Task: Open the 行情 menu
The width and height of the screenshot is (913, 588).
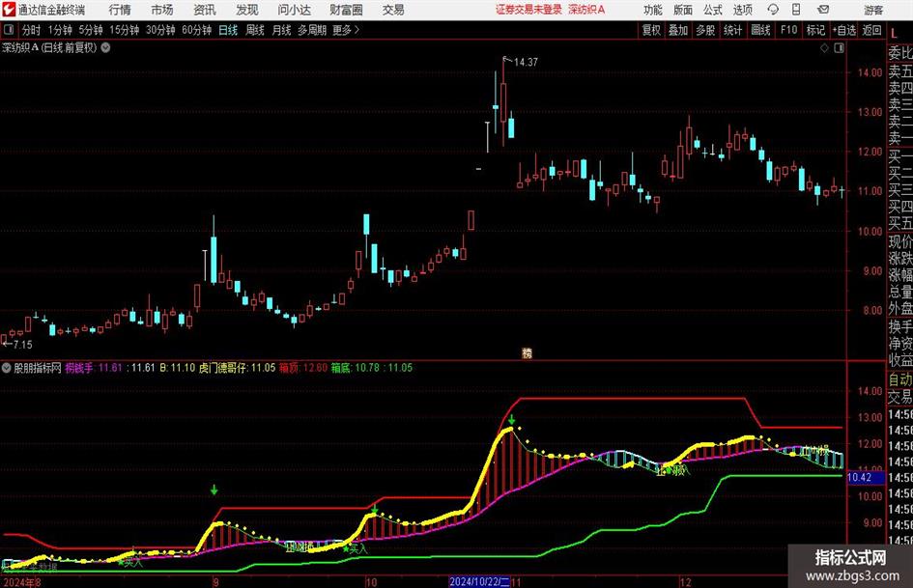Action: coord(120,10)
